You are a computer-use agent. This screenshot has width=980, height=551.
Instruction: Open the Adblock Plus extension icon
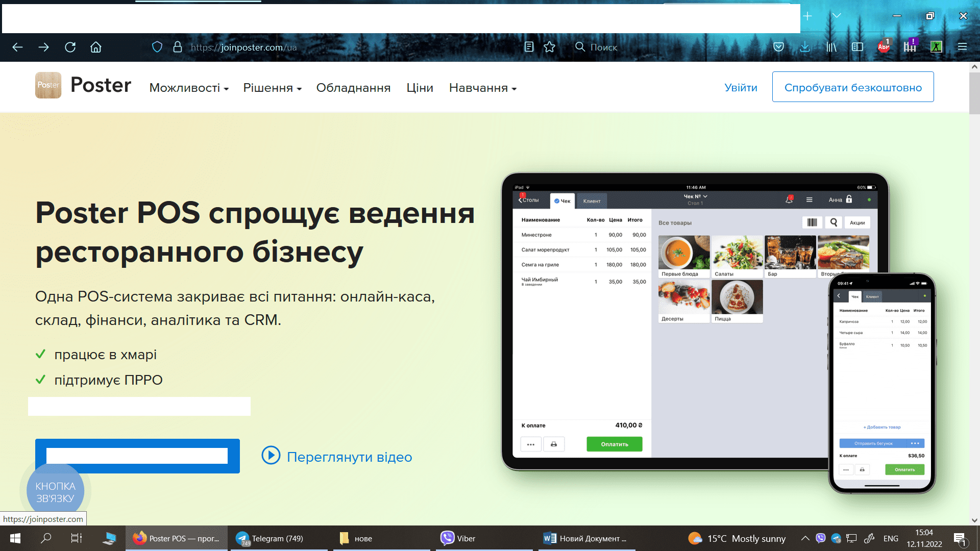pyautogui.click(x=884, y=47)
